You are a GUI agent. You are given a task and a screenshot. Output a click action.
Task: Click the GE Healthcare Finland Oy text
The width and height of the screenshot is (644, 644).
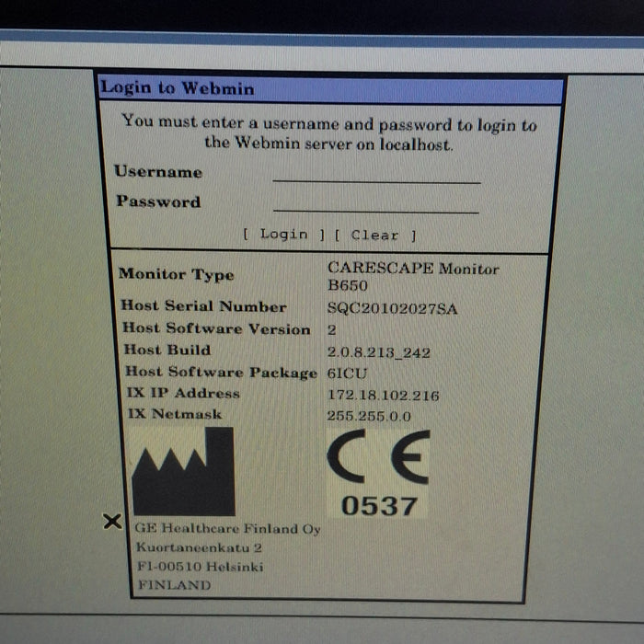[227, 529]
